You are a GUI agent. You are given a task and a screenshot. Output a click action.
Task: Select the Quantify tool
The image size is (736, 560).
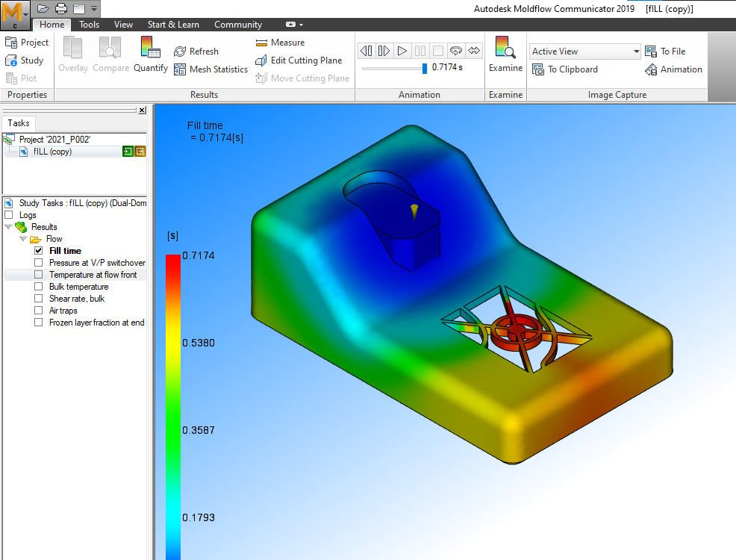(150, 54)
